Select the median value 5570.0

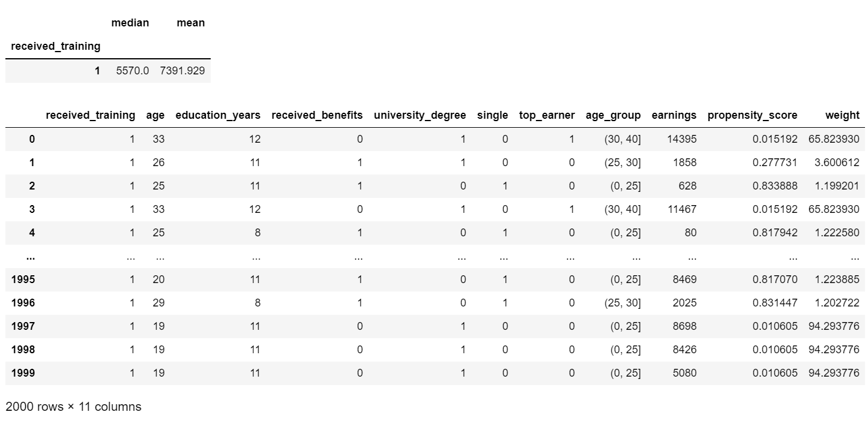pyautogui.click(x=132, y=71)
